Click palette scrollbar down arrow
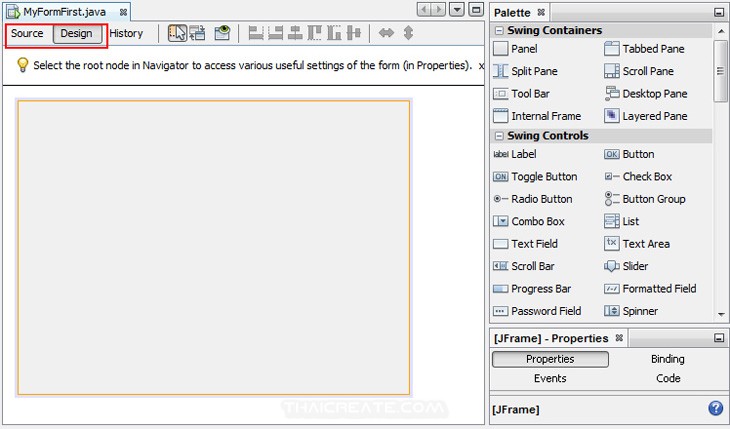 (721, 314)
